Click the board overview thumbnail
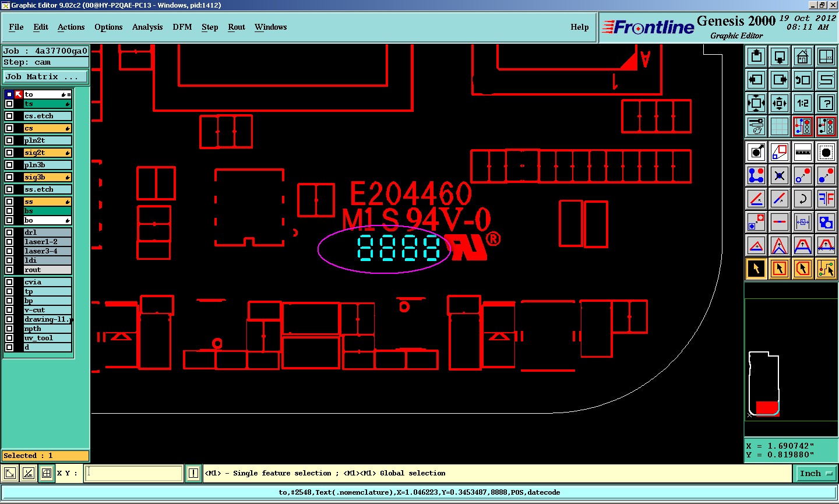839x504 pixels. pos(791,360)
